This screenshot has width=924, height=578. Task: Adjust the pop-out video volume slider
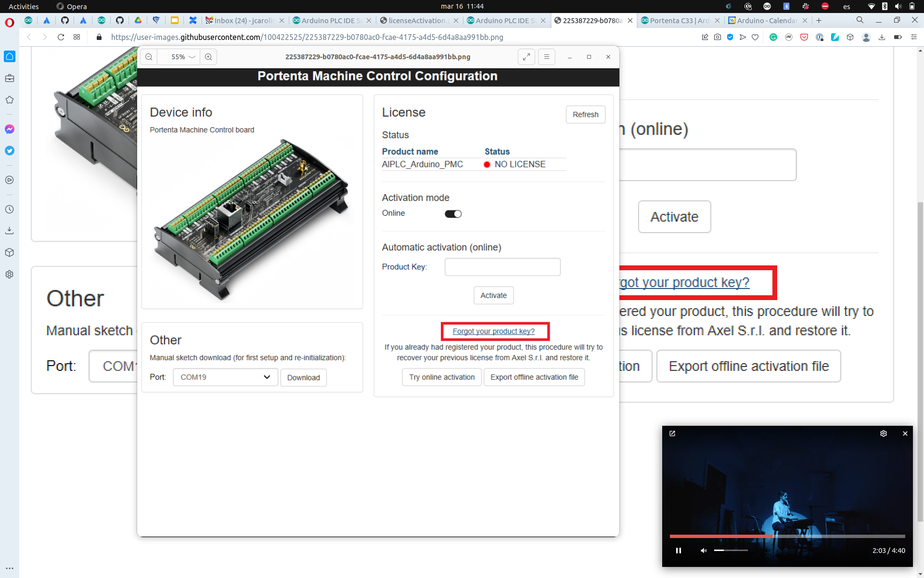tap(731, 550)
